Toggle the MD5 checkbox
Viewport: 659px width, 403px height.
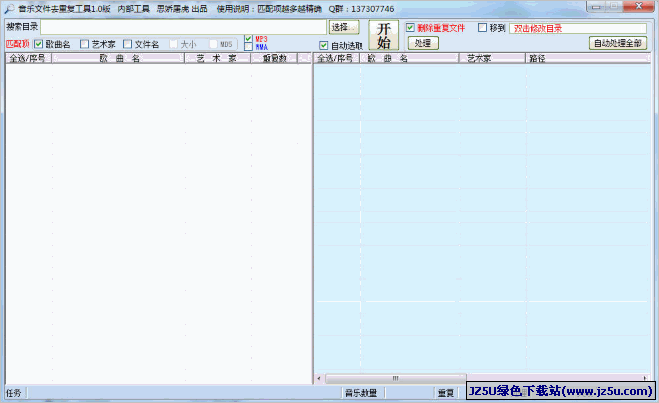coord(214,44)
